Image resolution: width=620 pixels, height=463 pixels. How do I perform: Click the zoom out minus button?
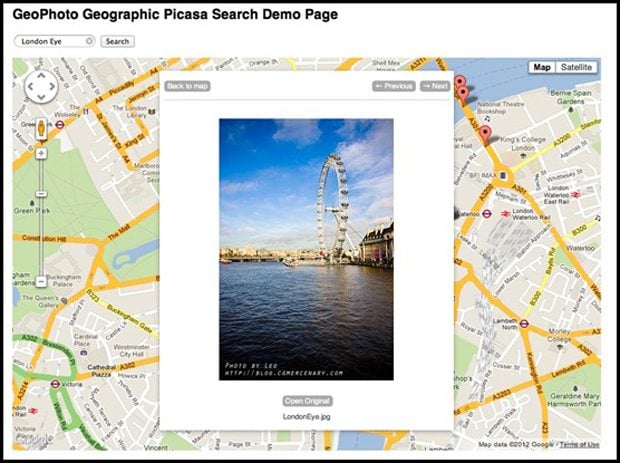(x=41, y=282)
